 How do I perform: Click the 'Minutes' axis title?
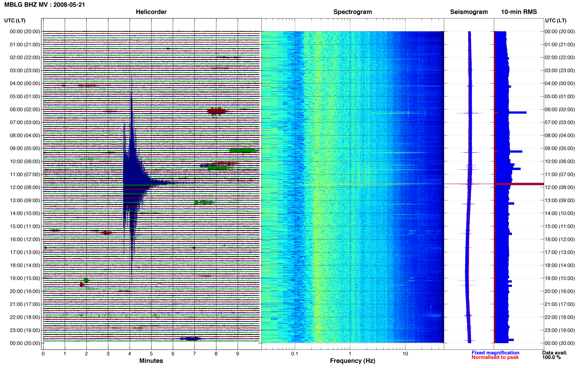(x=151, y=361)
